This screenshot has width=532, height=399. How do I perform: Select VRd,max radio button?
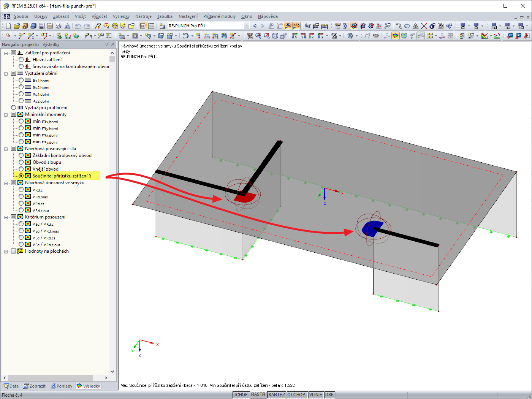click(x=21, y=196)
